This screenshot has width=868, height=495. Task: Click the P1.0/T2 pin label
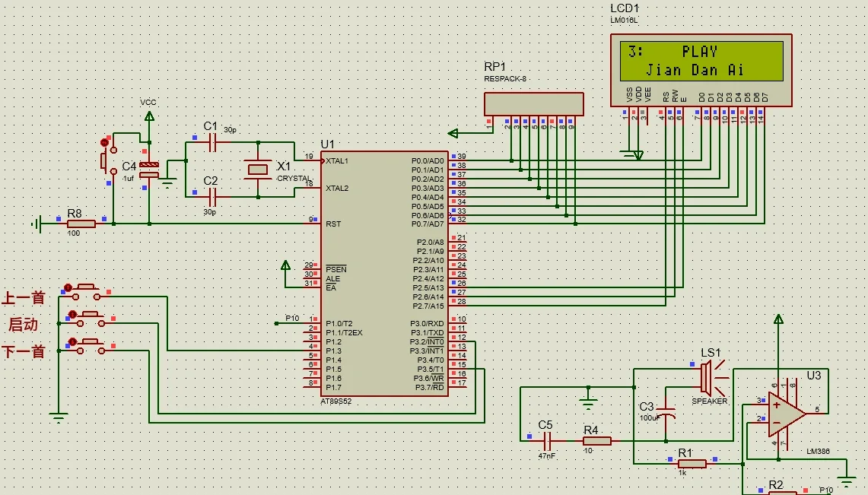pos(339,324)
